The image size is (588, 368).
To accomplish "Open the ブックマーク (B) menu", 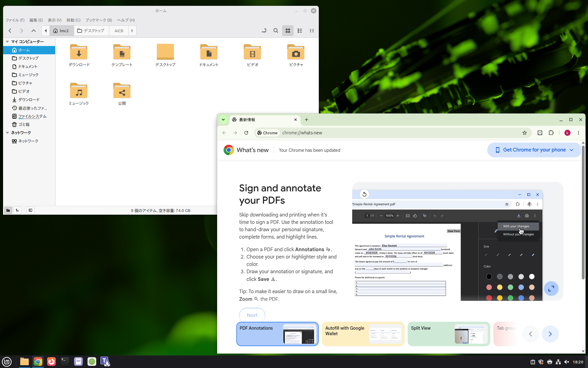I will tap(99, 20).
